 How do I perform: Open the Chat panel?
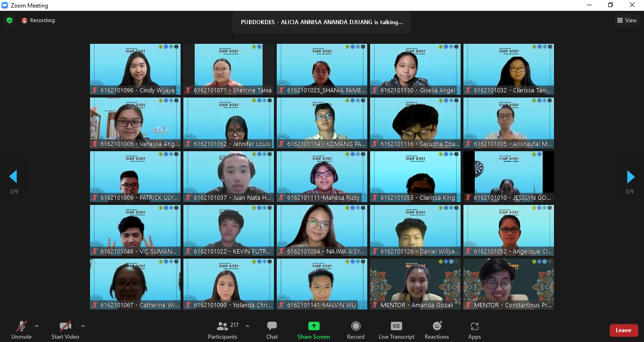(272, 330)
